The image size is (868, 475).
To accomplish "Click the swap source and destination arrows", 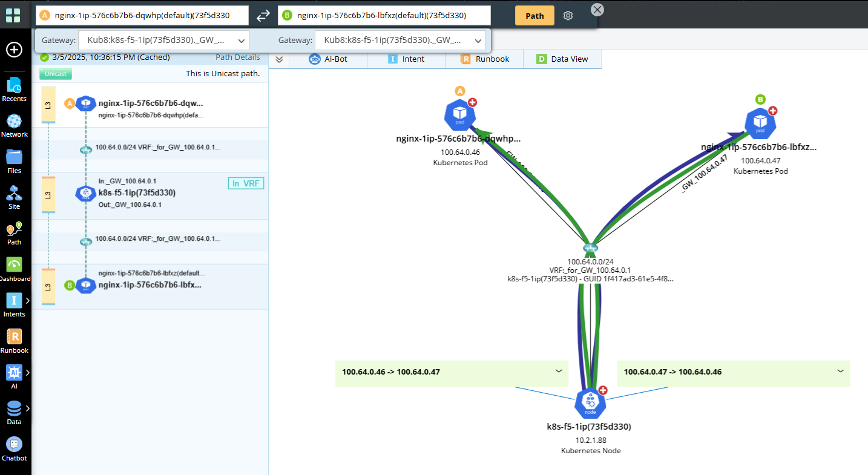I will tap(263, 16).
